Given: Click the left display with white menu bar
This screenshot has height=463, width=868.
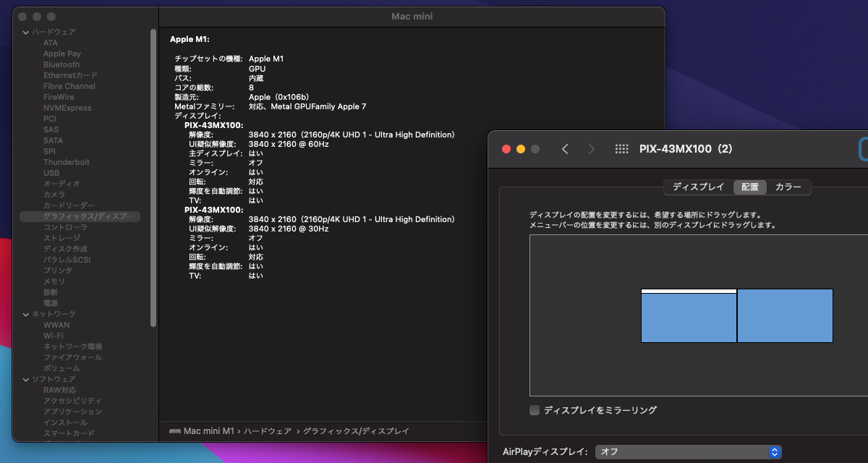Looking at the screenshot, I should [689, 317].
